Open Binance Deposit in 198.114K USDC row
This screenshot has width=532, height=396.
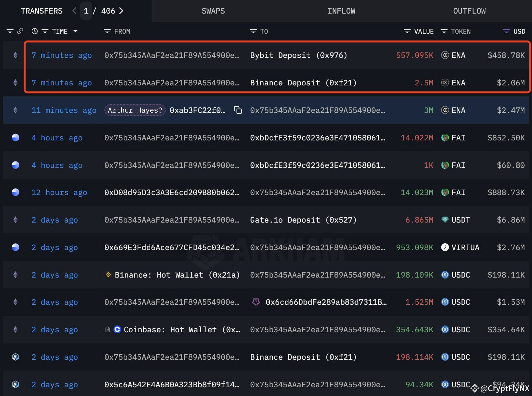tap(303, 357)
